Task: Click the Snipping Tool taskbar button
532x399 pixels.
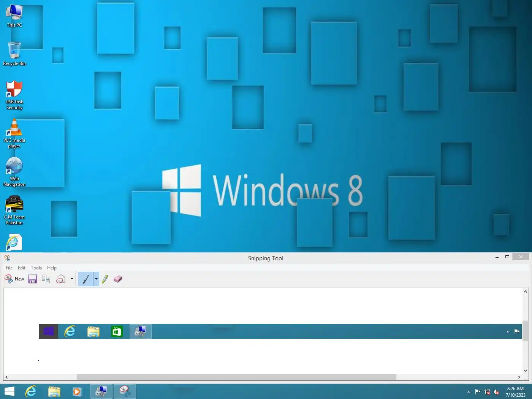Action: click(125, 391)
